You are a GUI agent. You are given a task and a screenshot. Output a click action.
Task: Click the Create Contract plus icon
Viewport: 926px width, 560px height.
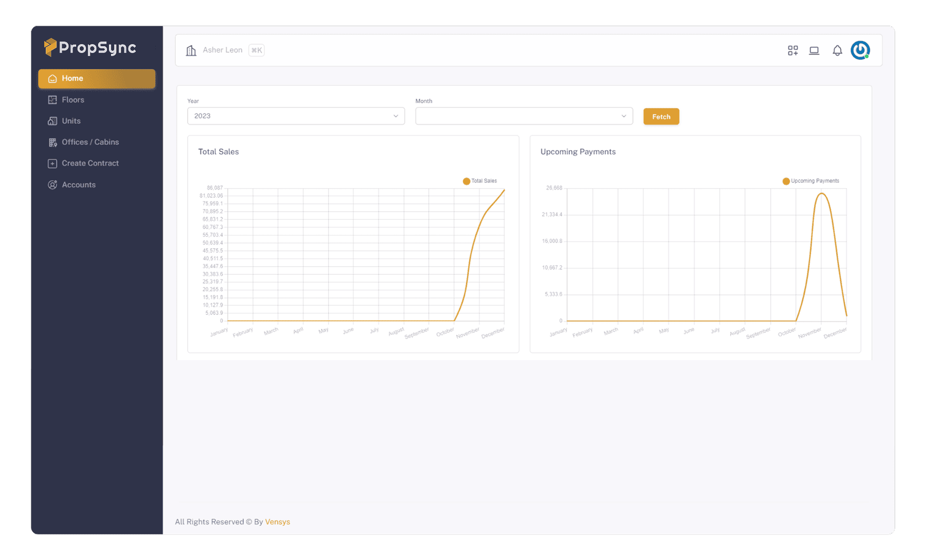[52, 163]
